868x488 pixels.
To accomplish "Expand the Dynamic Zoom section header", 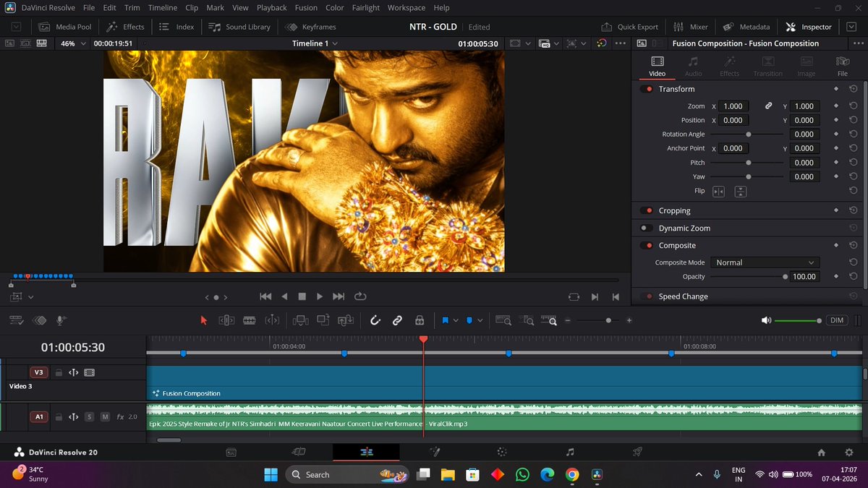I will pos(684,228).
